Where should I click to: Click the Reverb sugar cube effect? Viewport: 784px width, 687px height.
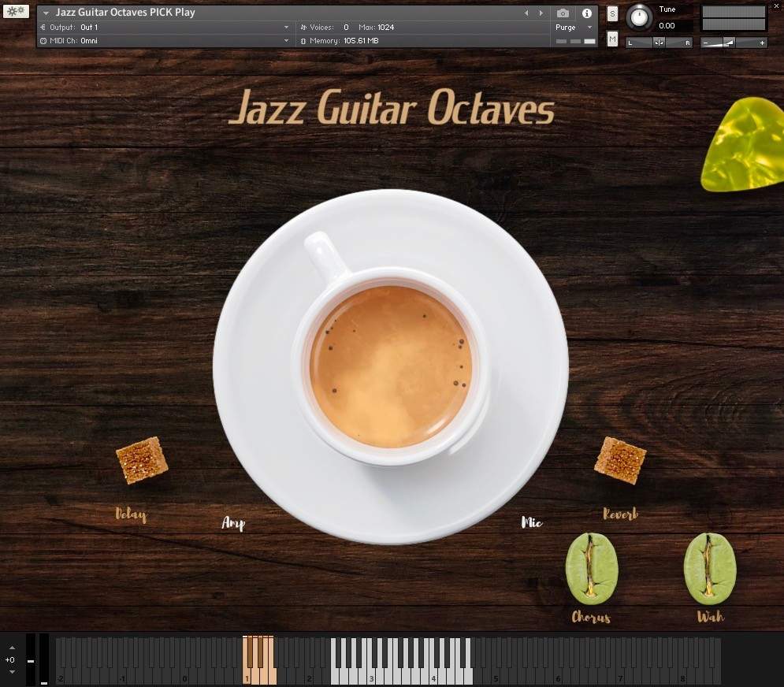point(621,461)
